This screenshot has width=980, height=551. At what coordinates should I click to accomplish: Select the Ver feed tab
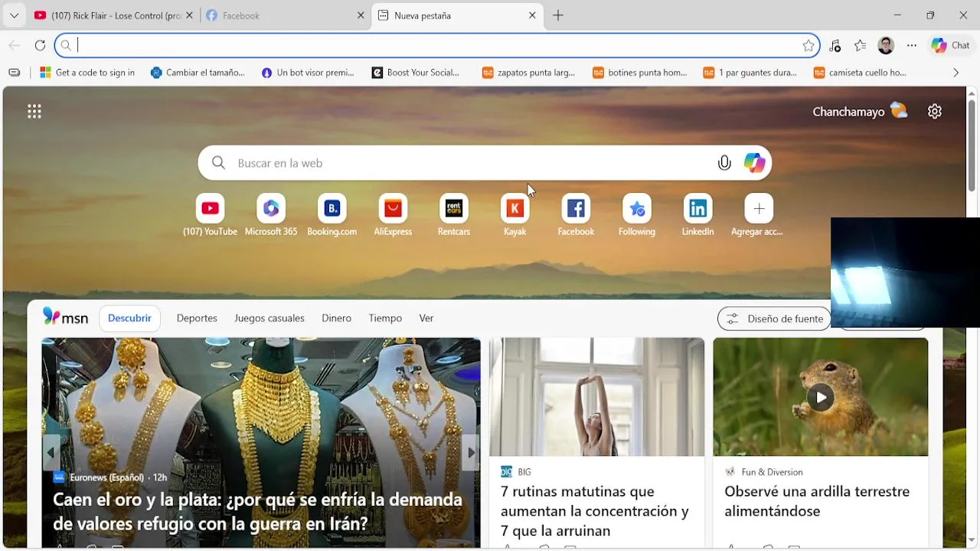tap(426, 318)
